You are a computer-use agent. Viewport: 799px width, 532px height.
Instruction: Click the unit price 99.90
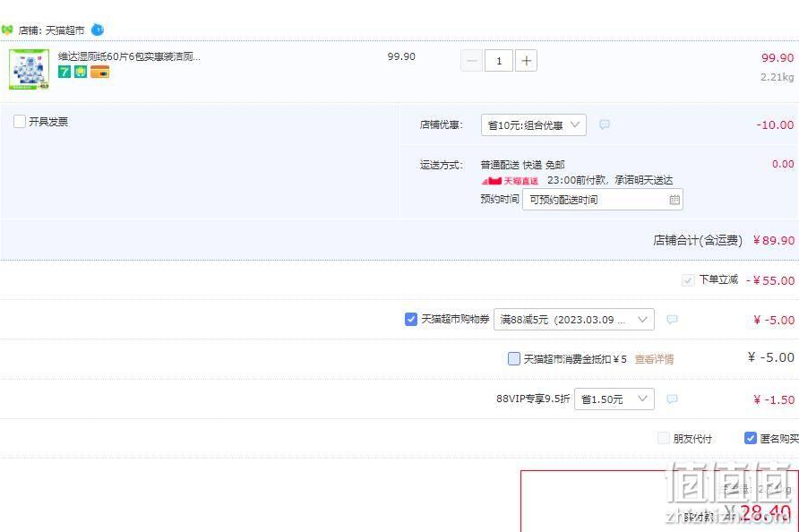click(x=401, y=56)
